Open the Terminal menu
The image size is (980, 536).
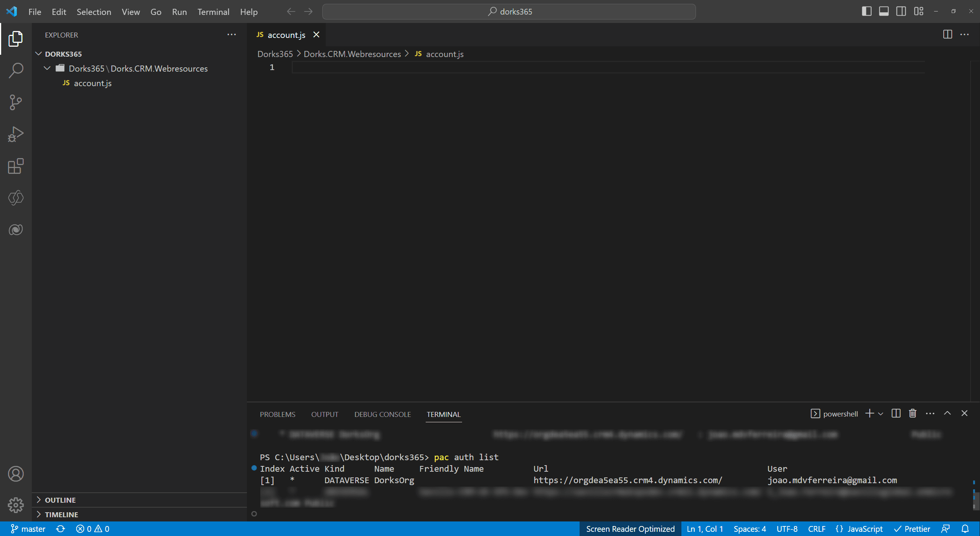tap(213, 12)
